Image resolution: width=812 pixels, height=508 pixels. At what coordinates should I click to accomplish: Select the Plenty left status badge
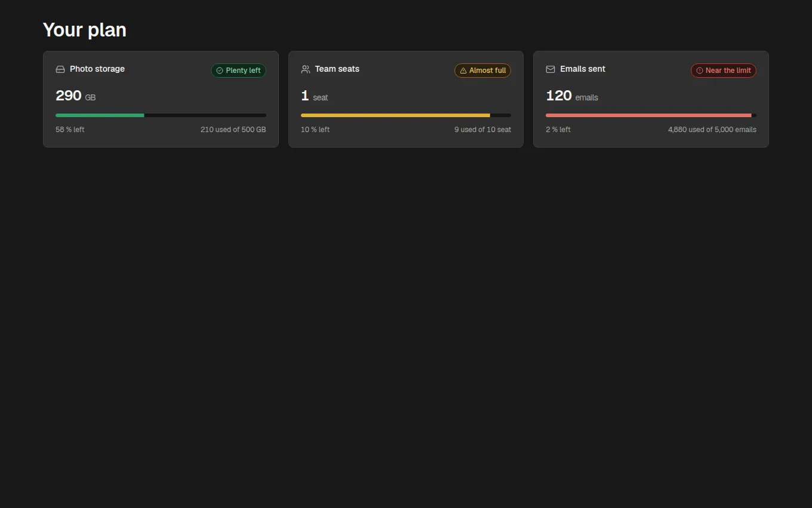[x=238, y=71]
